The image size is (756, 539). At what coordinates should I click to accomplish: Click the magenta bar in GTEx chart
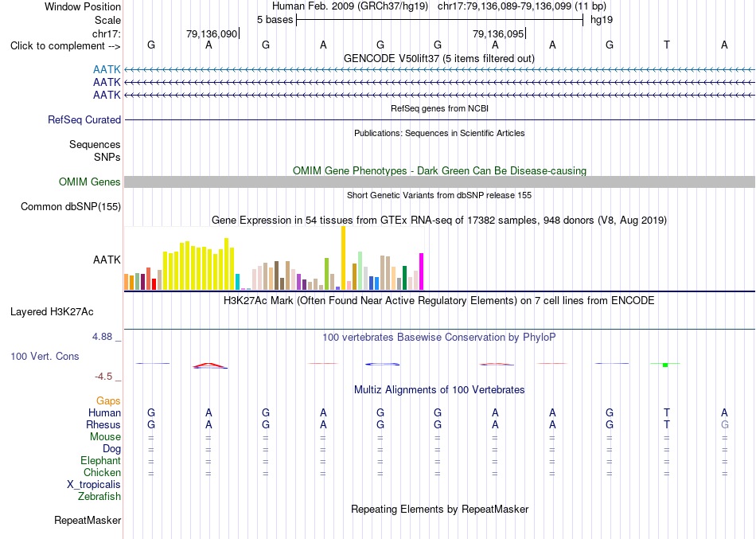pyautogui.click(x=422, y=271)
